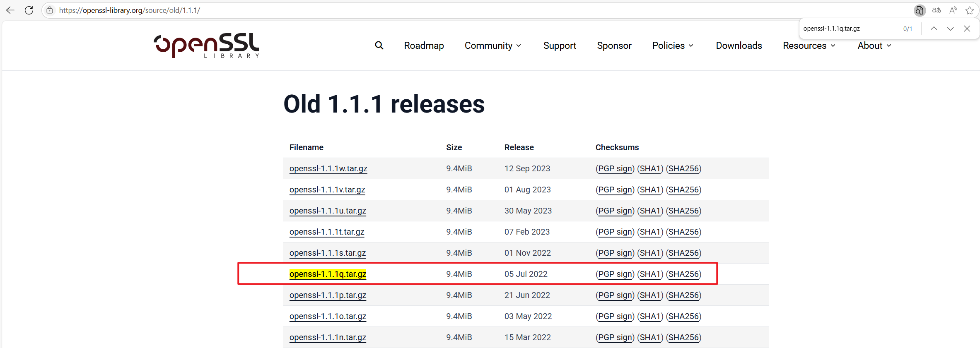Click the Filename column header
The width and height of the screenshot is (980, 348).
[307, 147]
